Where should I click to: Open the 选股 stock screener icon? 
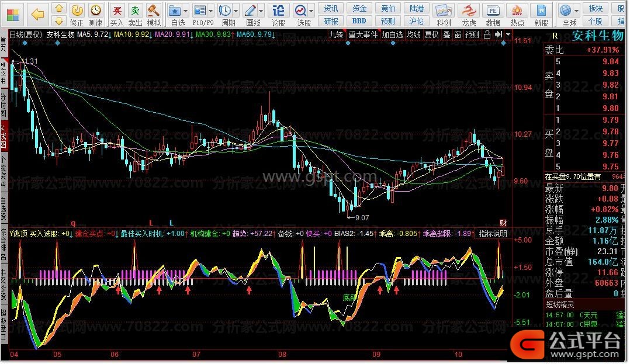pyautogui.click(x=300, y=11)
